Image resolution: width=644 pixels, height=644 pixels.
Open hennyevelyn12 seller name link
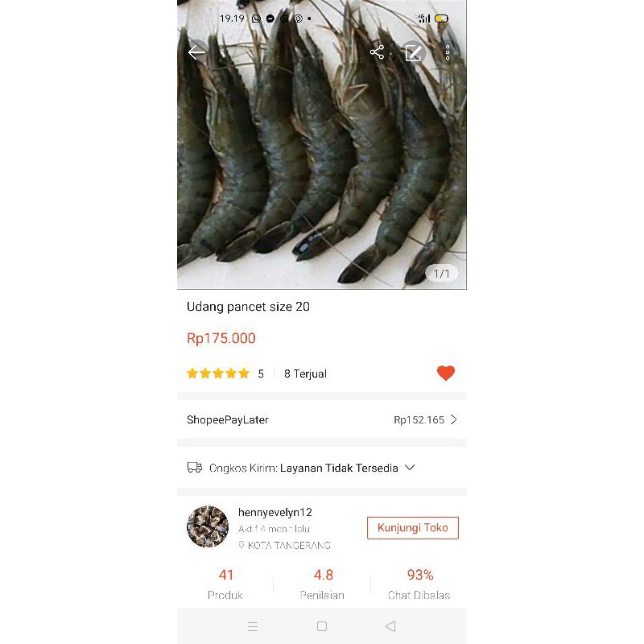[x=275, y=512]
